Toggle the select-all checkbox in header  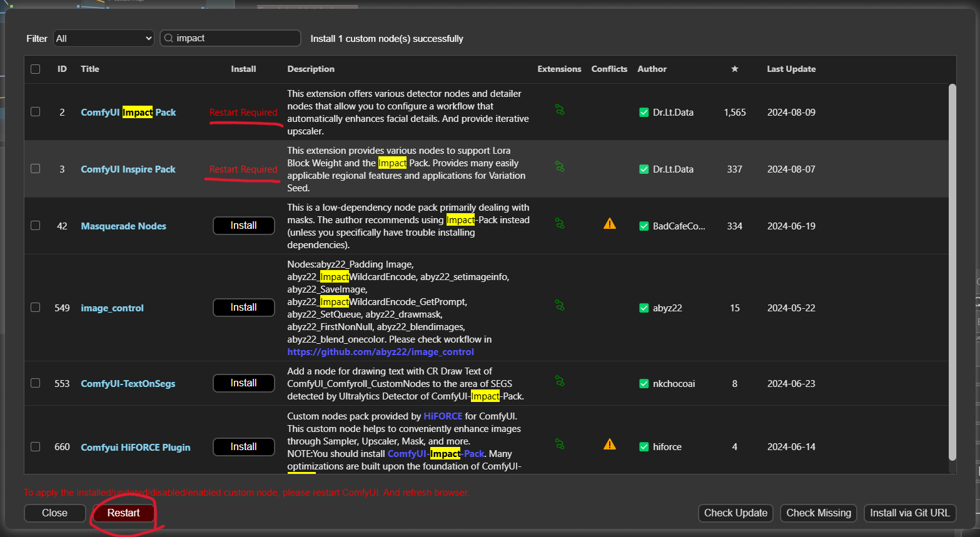pos(35,69)
